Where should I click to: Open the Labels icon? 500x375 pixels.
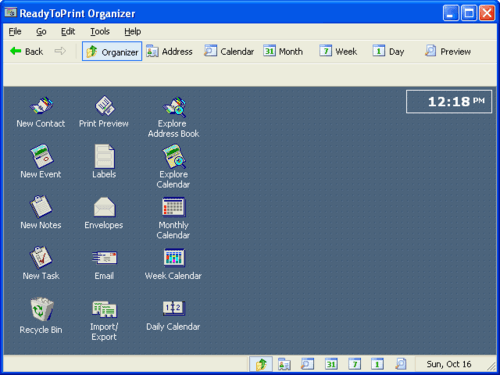click(x=104, y=162)
